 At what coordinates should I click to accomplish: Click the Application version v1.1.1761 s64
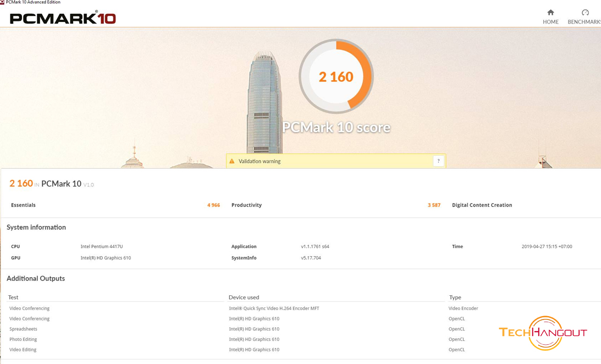point(315,246)
